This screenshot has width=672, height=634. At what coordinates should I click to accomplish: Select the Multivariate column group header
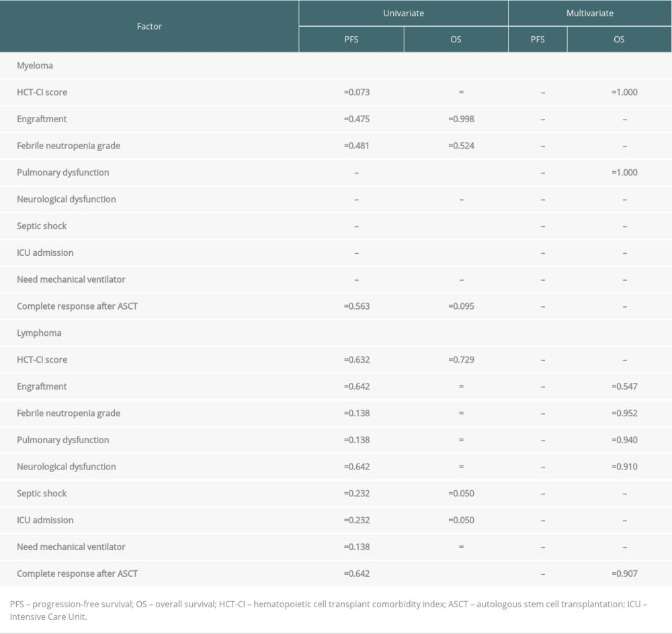point(590,13)
